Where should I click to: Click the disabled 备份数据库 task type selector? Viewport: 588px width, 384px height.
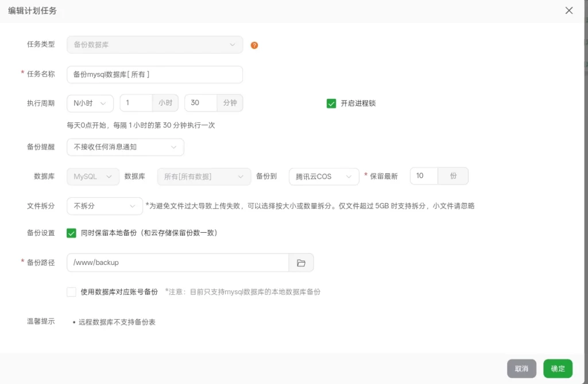[x=155, y=44]
